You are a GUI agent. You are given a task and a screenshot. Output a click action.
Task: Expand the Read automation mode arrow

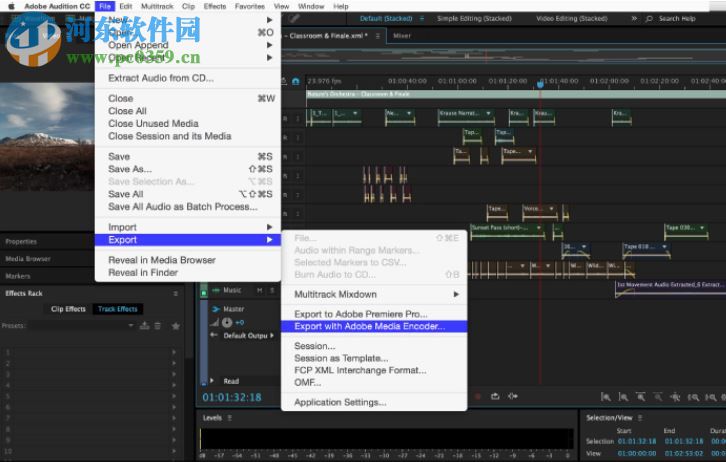tap(212, 381)
